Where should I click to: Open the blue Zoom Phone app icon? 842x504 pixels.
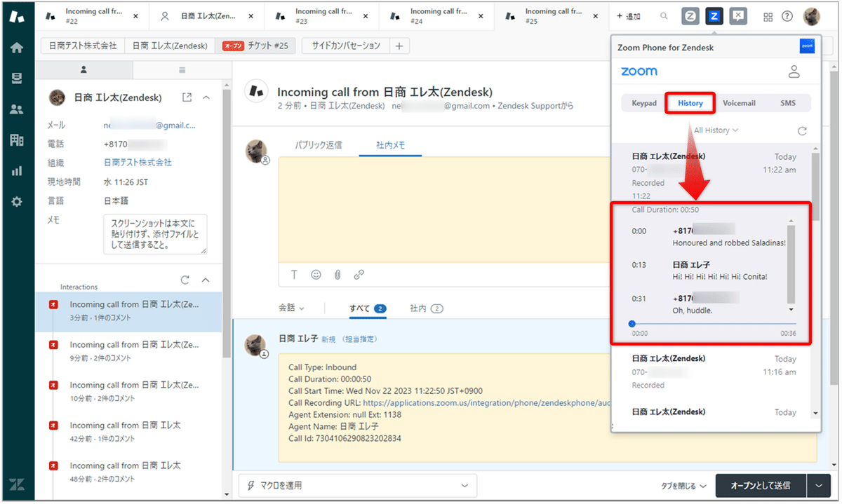coord(714,16)
